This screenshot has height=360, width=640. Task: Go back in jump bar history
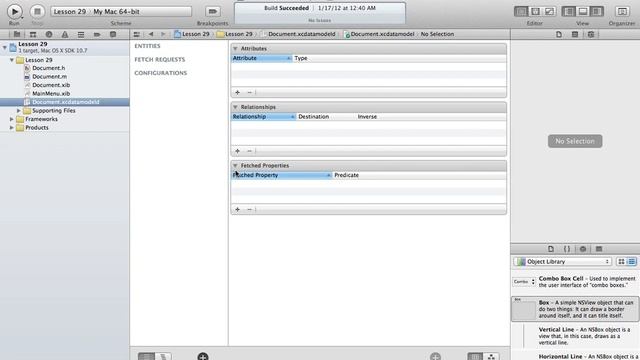tap(151, 34)
